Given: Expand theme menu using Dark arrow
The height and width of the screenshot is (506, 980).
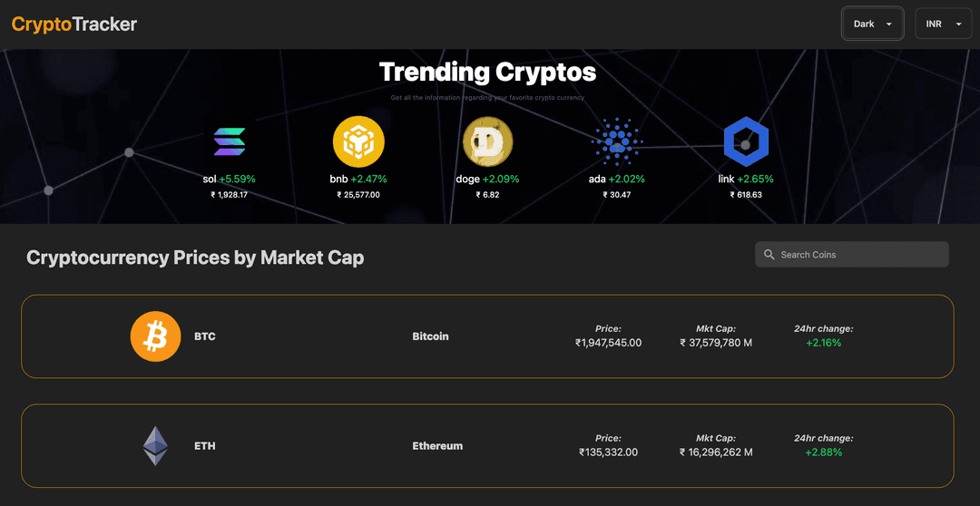Looking at the screenshot, I should tap(888, 24).
